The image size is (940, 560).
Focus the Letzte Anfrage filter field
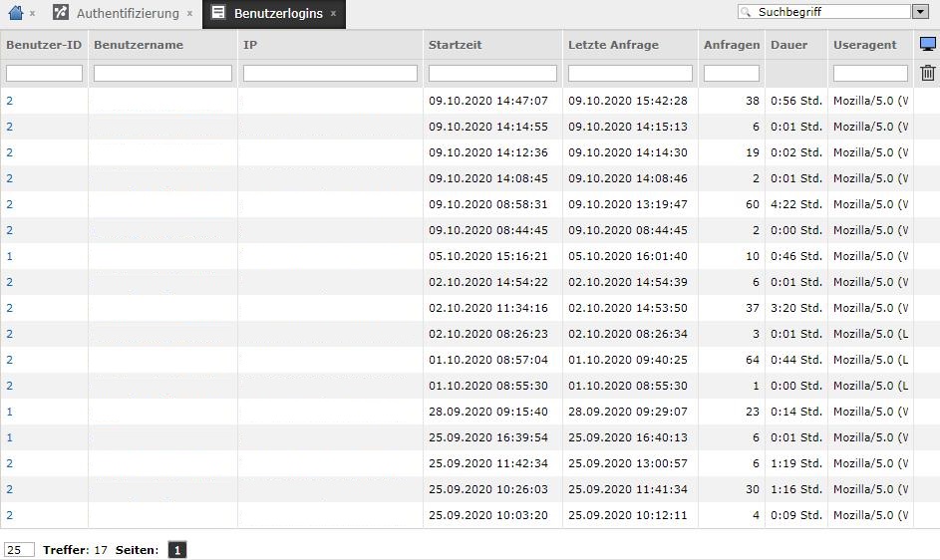click(x=630, y=73)
